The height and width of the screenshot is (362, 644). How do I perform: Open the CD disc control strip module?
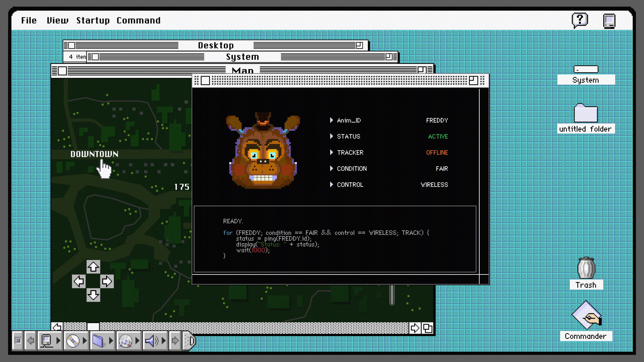(73, 340)
